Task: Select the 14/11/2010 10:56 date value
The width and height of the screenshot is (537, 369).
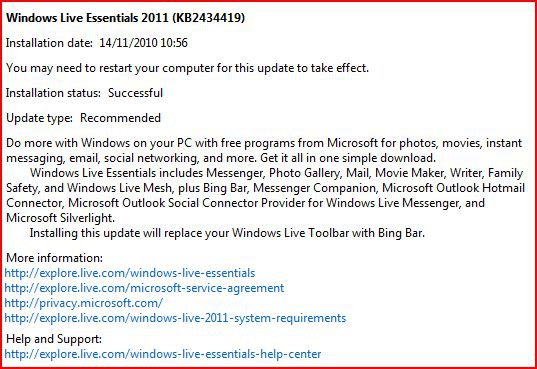Action: click(x=143, y=43)
